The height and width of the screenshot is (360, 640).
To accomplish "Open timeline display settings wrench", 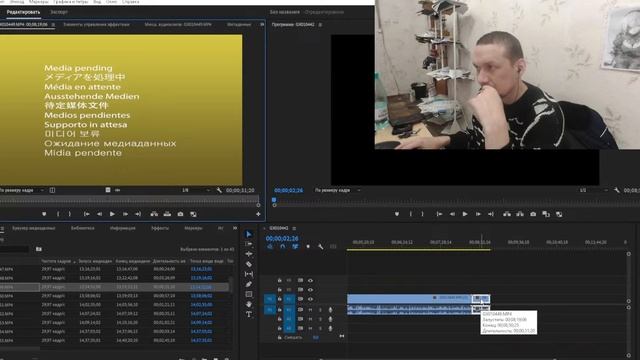I will (x=321, y=247).
